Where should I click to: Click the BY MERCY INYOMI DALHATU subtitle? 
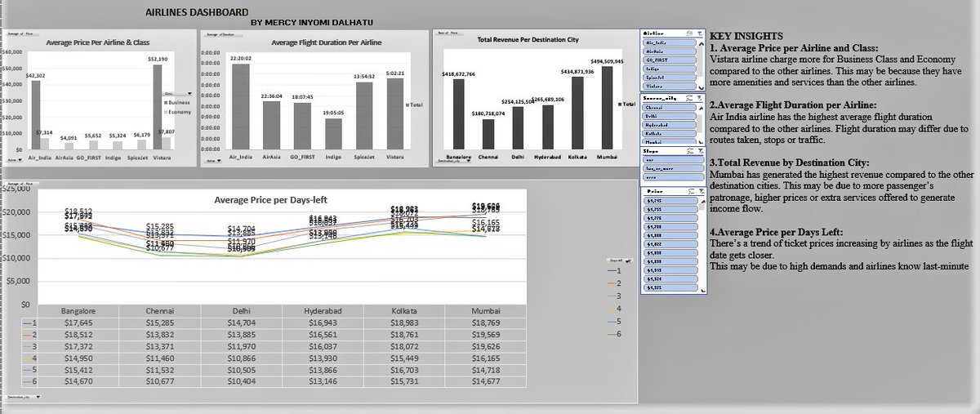pyautogui.click(x=311, y=23)
